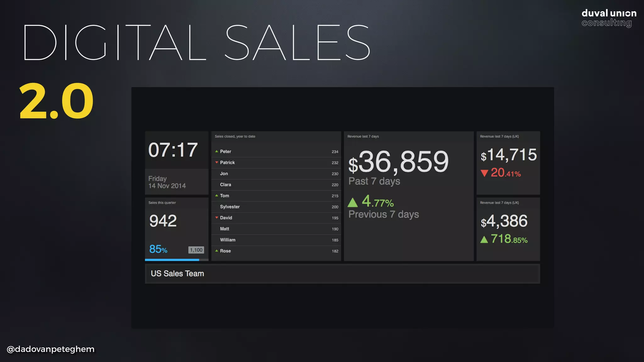
Task: Click the blue sales quarter progress bar
Action: 172,260
